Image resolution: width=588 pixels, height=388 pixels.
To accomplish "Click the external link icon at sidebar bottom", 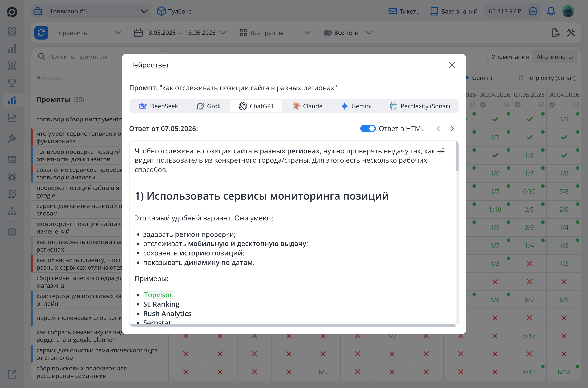I will click(x=12, y=374).
